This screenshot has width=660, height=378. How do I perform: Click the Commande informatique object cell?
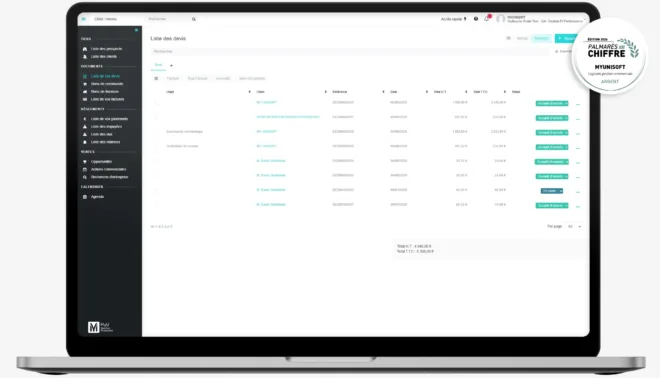[x=184, y=132]
